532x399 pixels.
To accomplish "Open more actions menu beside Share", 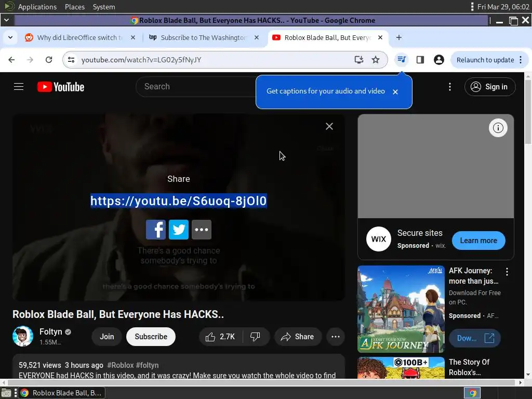I will point(336,337).
